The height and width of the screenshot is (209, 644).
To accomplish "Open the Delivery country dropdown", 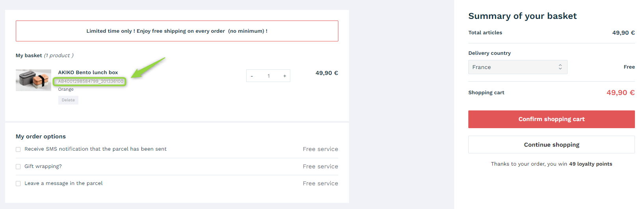I will [518, 67].
